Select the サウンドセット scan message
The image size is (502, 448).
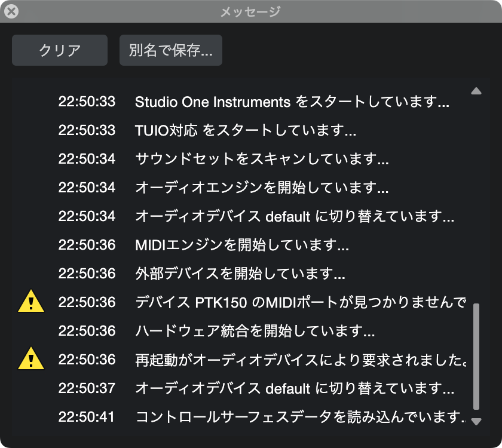pos(262,159)
